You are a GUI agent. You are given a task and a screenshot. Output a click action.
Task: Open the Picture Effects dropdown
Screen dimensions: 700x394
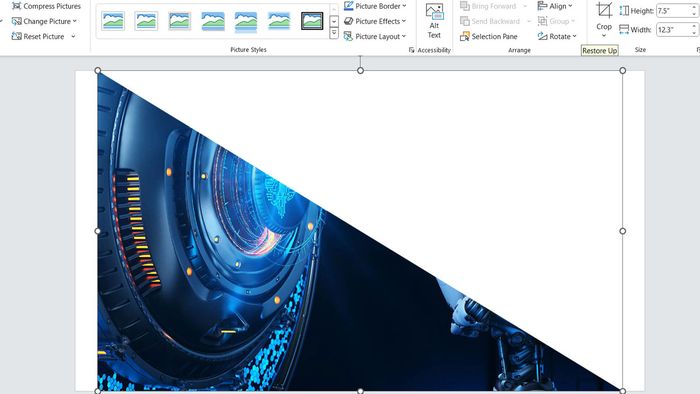click(375, 21)
